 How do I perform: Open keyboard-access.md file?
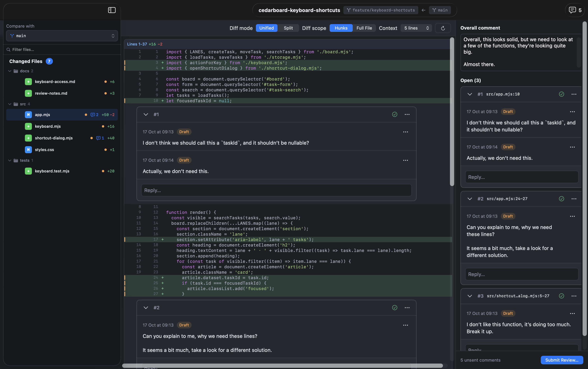[62, 82]
